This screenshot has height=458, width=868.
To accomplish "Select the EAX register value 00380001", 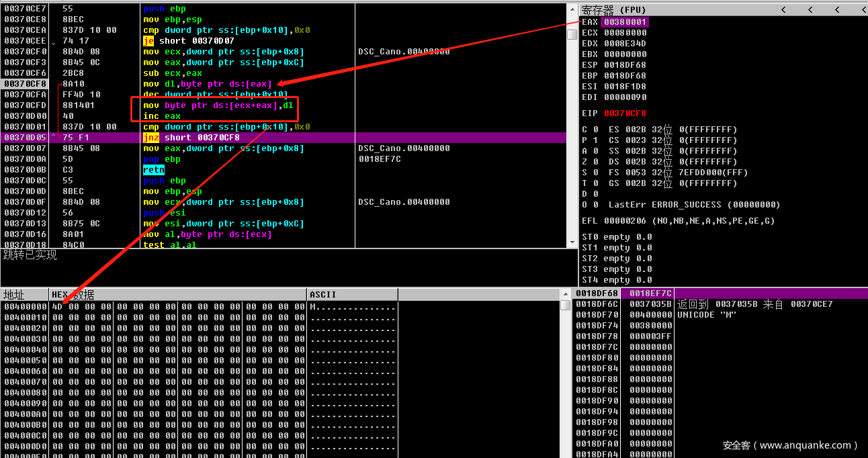I will pos(625,22).
